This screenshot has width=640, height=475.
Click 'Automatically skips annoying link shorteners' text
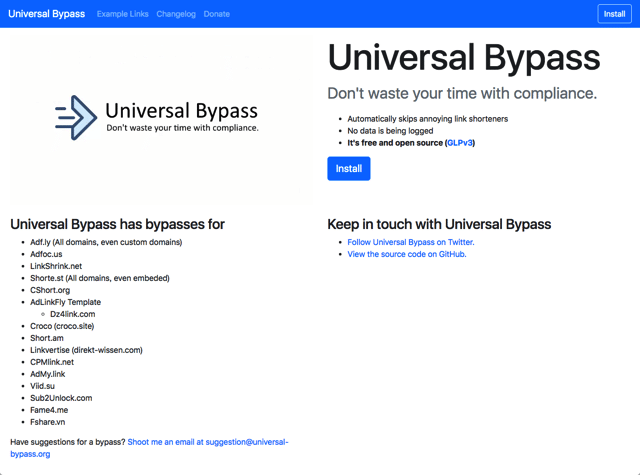pyautogui.click(x=428, y=119)
